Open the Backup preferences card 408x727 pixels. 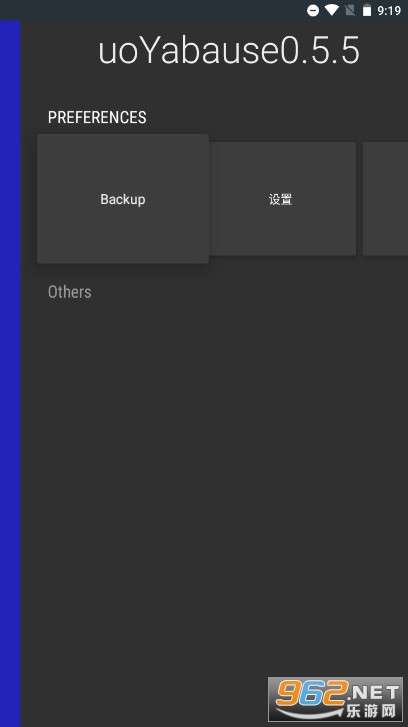(x=123, y=199)
